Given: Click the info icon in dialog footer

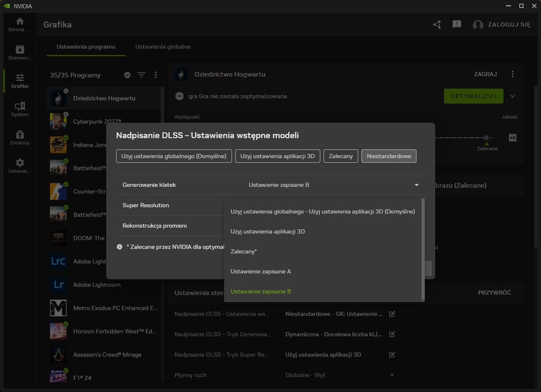Looking at the screenshot, I should (120, 247).
